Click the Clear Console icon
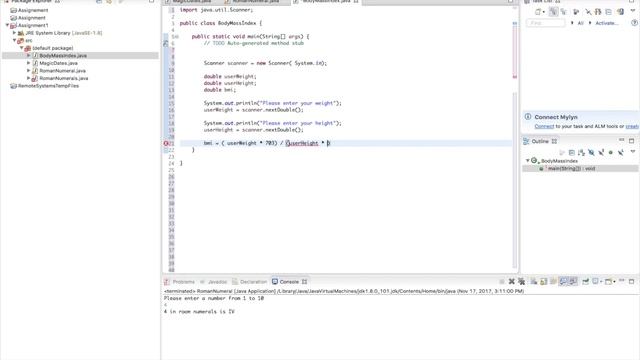Image resolution: width=640 pixels, height=360 pixels. (x=533, y=282)
